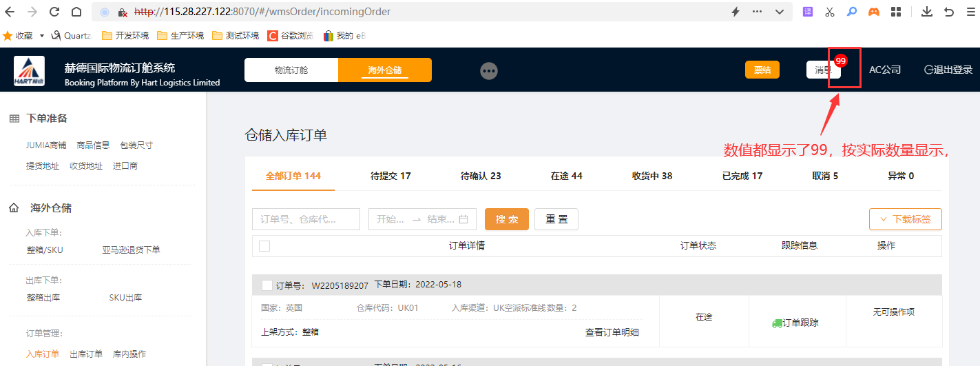Check the box for order W2205189207
980x366 pixels.
click(x=267, y=285)
